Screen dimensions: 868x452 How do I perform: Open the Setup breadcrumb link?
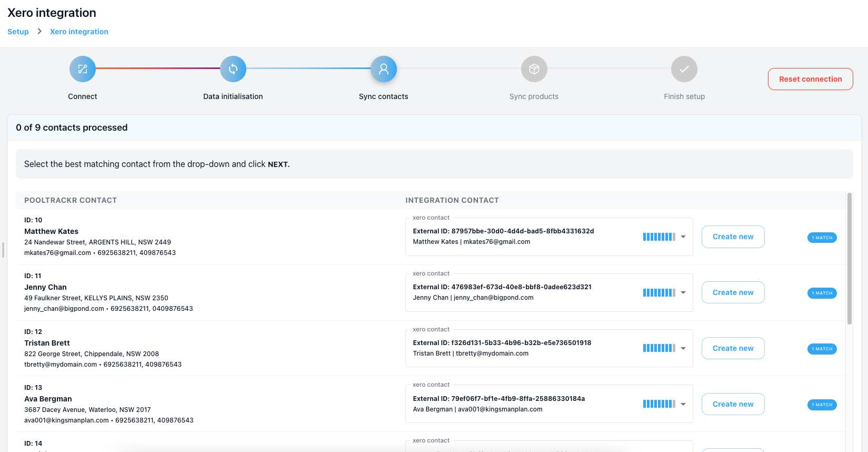tap(18, 32)
